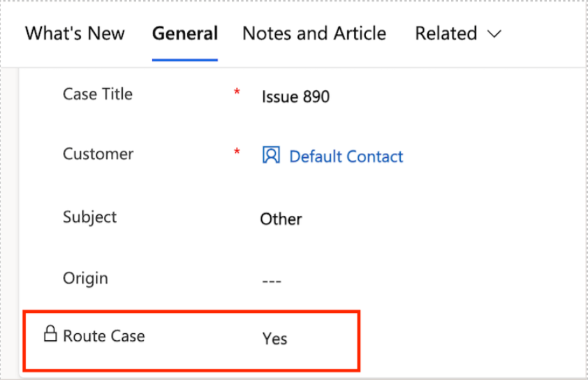Open the What's New tab
588x380 pixels.
(x=75, y=34)
